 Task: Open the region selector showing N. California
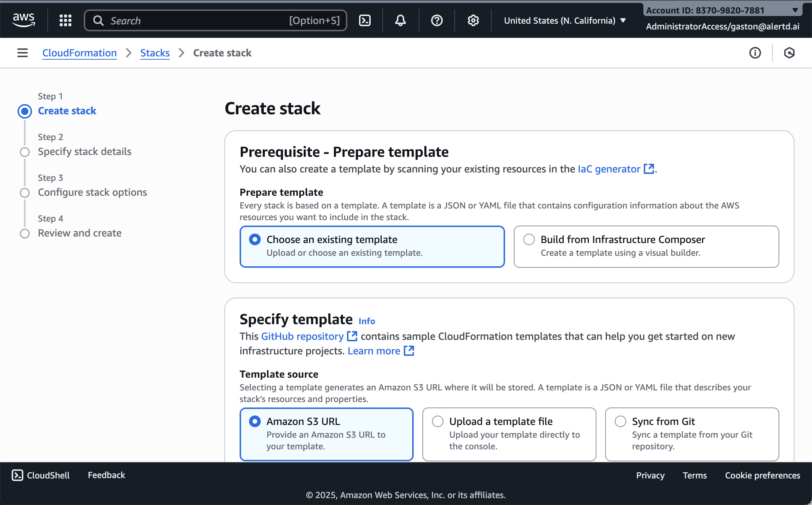(564, 20)
